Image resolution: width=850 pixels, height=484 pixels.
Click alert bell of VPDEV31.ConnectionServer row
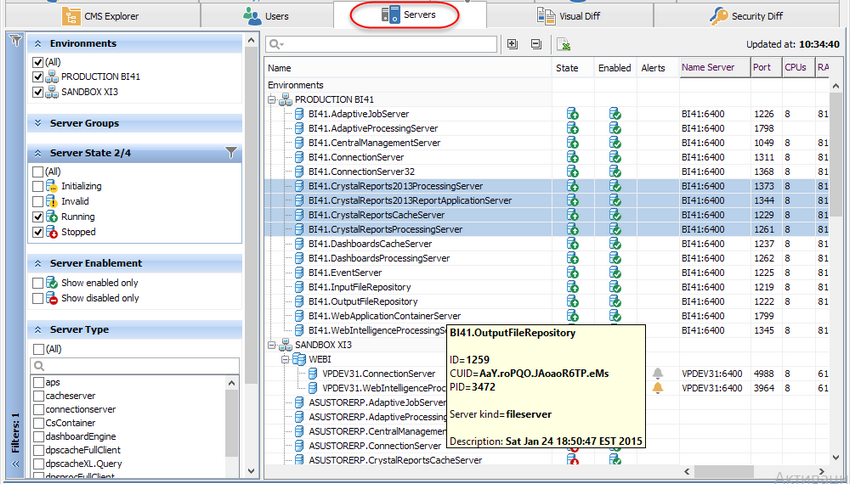click(658, 373)
